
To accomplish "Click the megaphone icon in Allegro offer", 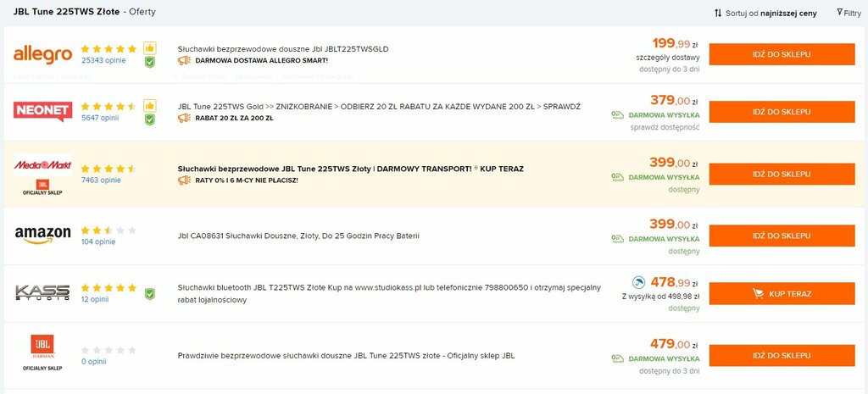I will tap(184, 60).
